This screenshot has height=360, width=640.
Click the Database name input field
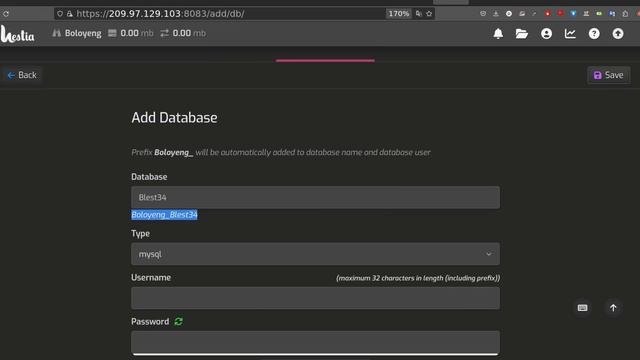(315, 197)
